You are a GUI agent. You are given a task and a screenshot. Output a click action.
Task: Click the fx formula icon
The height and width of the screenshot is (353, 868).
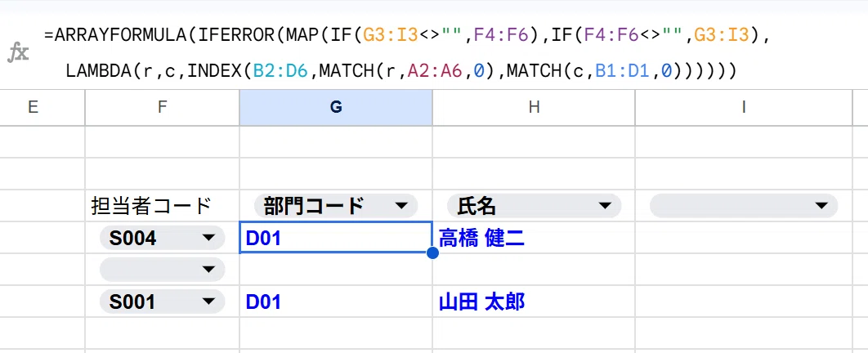(18, 53)
